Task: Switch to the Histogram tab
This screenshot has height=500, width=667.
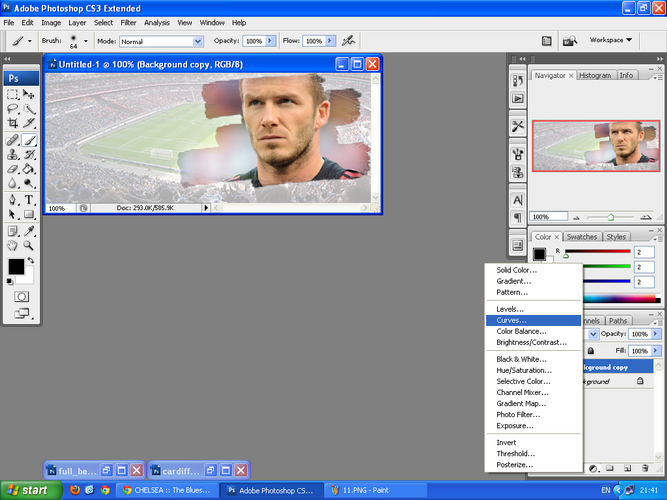Action: click(595, 75)
